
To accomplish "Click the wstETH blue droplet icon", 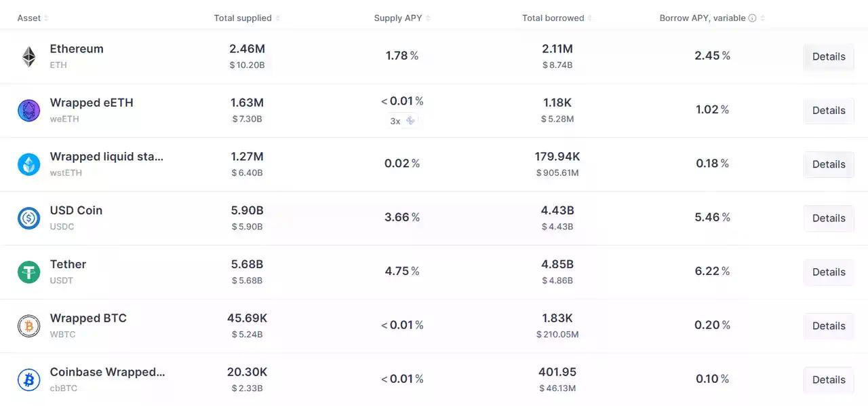I will (28, 164).
